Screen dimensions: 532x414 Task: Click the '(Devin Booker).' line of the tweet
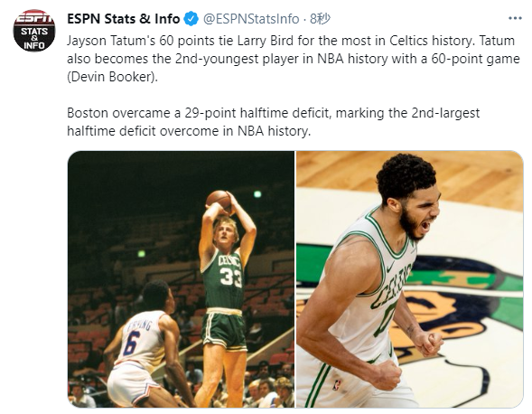pyautogui.click(x=112, y=77)
